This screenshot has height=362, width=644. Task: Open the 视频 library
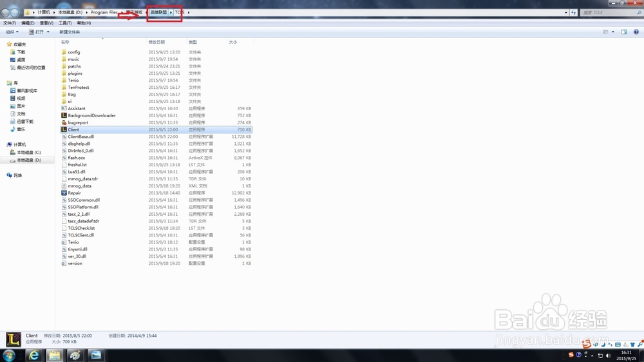(x=17, y=98)
